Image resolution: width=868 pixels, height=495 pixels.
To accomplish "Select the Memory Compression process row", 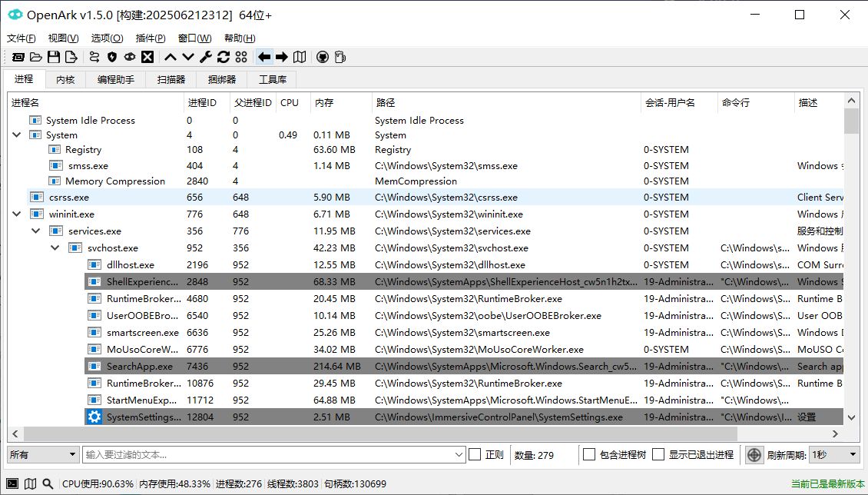I will [445, 181].
